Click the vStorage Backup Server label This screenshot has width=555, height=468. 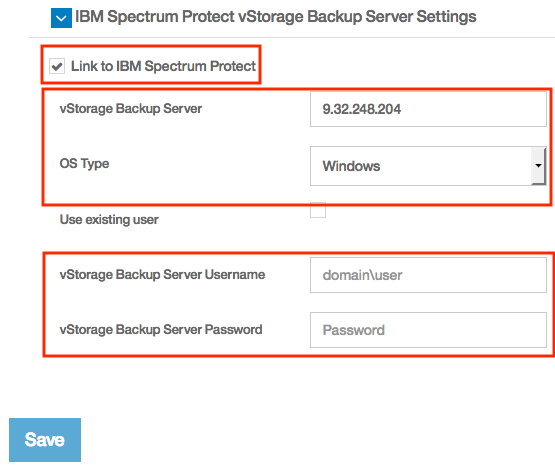[131, 109]
